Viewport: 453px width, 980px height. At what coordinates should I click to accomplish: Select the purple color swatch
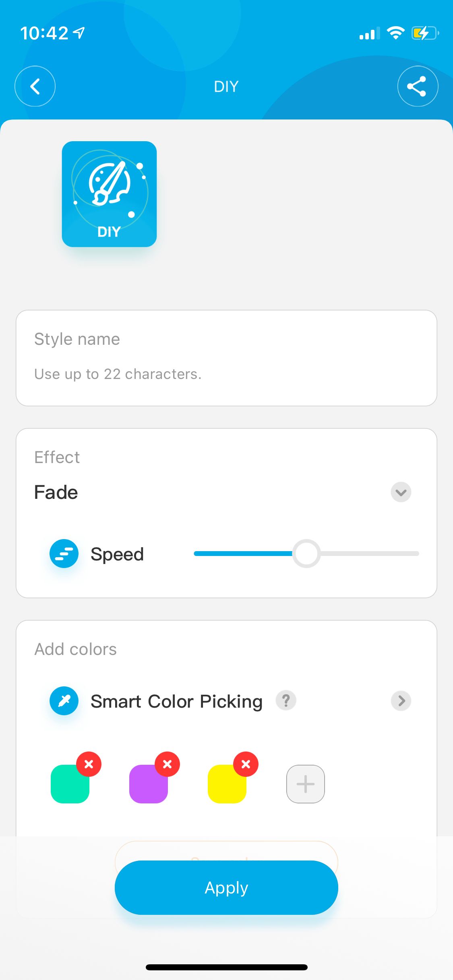[x=147, y=786]
